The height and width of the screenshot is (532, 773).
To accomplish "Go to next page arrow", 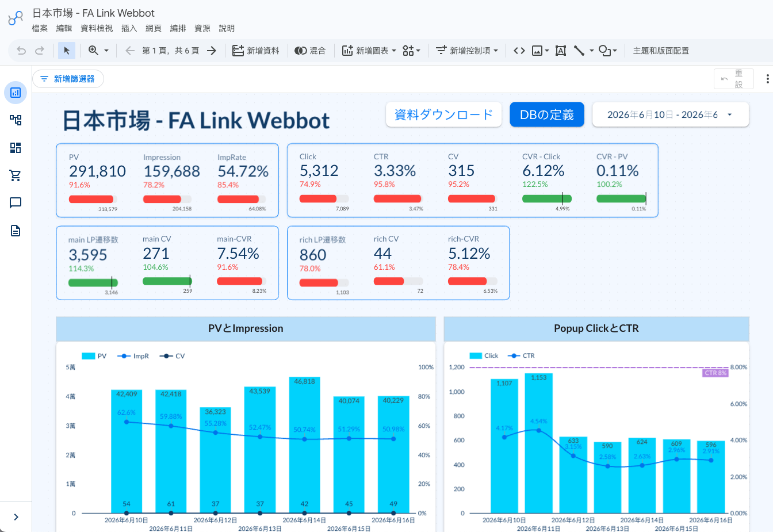I will coord(212,51).
